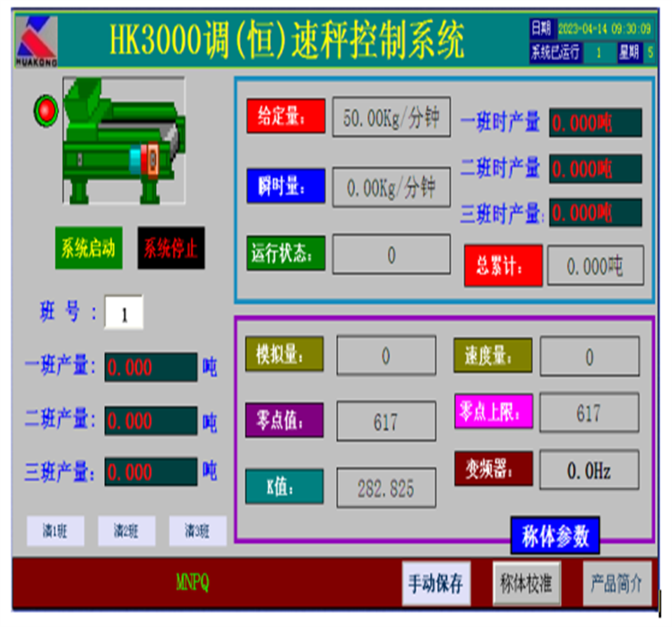Viewport: 672px width, 627px height.
Task: Click the 二班产量 value display
Action: click(x=151, y=421)
